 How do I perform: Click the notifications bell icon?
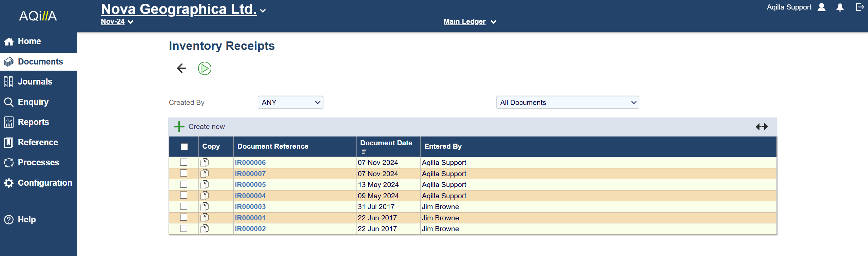point(840,7)
